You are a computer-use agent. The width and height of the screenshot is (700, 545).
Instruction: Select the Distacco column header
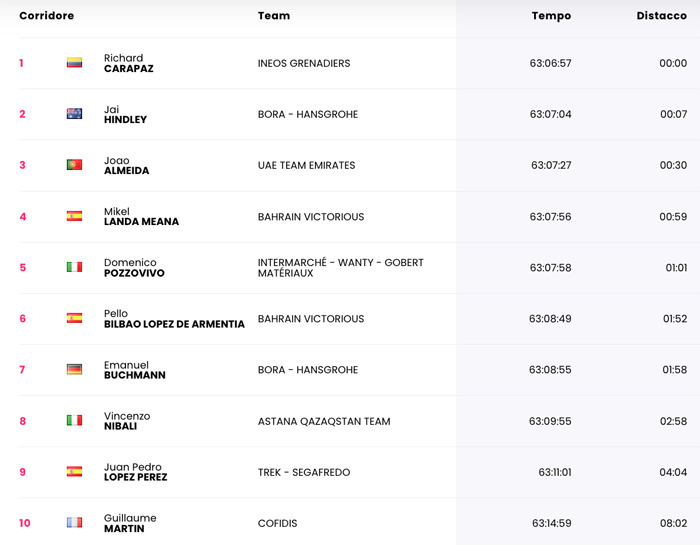(661, 16)
